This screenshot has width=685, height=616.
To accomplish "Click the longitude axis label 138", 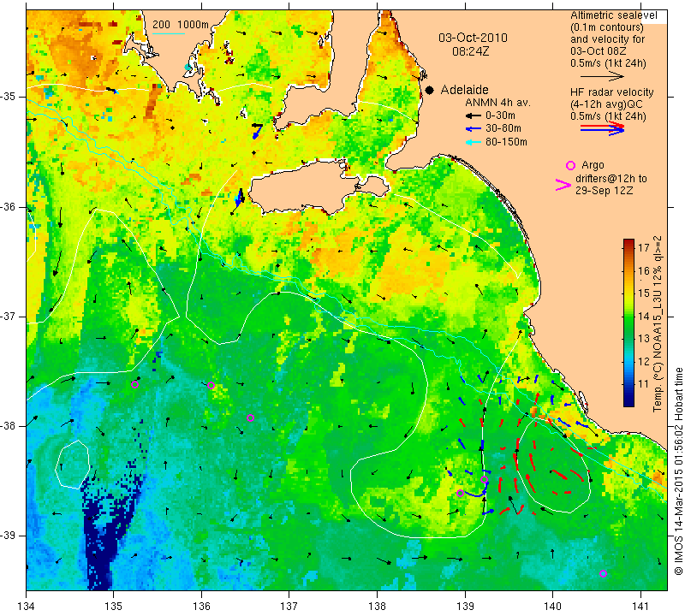I will pyautogui.click(x=377, y=607).
